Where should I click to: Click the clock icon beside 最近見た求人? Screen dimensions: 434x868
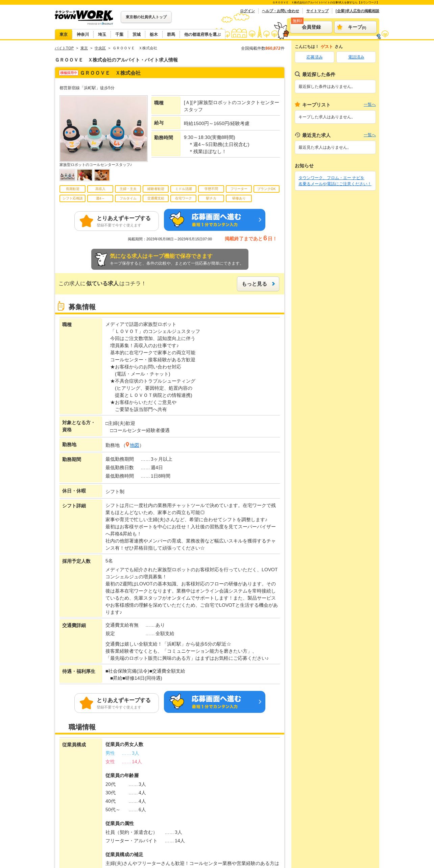pos(297,135)
